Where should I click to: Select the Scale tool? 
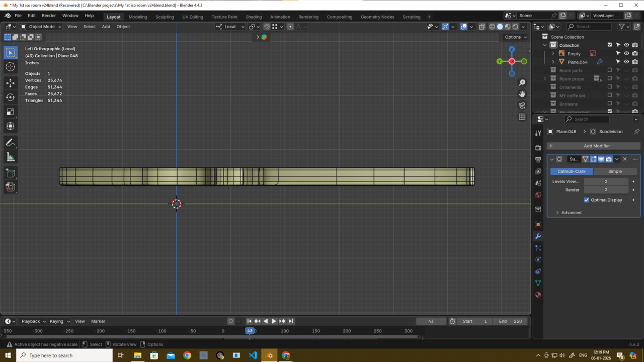click(10, 112)
